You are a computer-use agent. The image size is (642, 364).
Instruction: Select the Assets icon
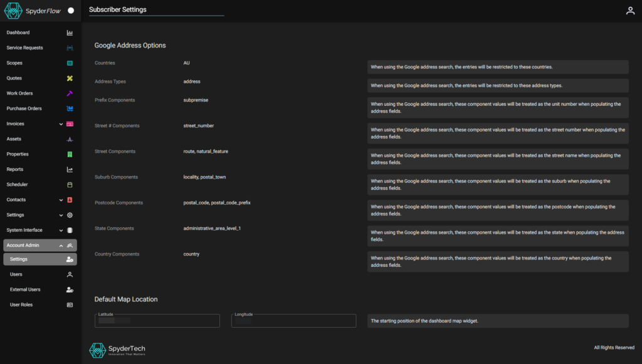click(70, 138)
